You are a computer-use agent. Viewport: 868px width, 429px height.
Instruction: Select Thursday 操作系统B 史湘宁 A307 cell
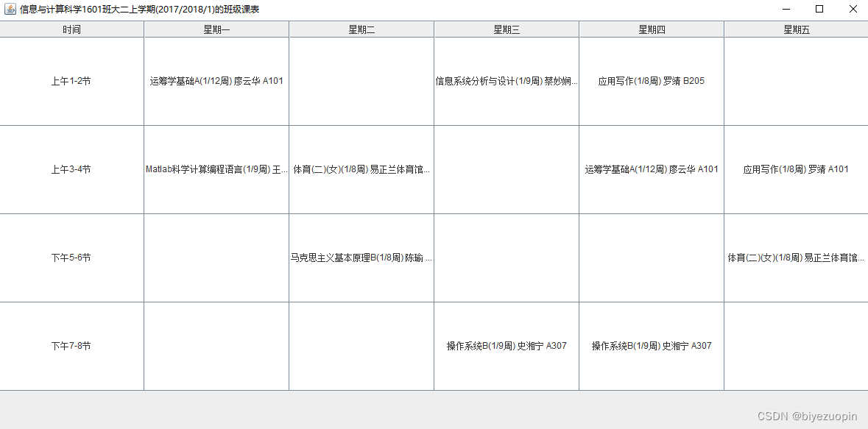coord(652,346)
